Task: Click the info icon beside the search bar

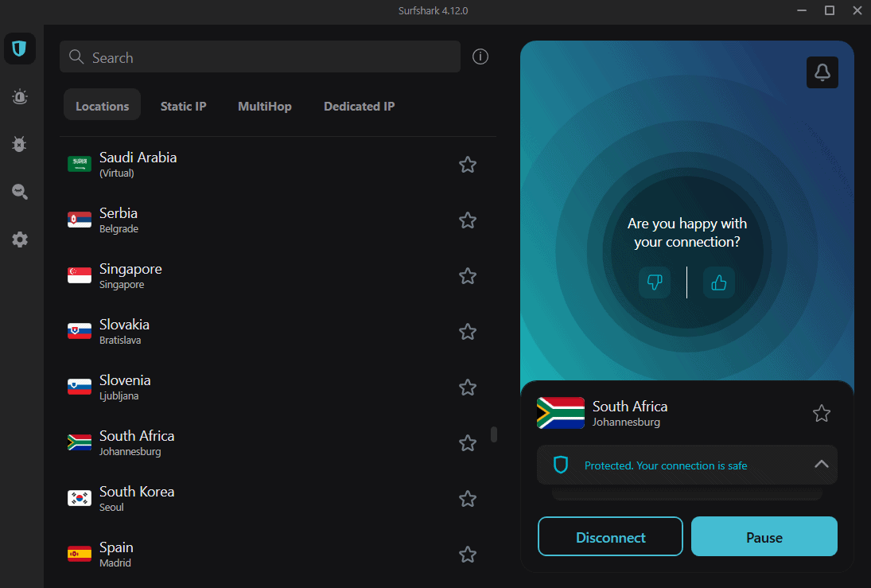Action: tap(480, 56)
